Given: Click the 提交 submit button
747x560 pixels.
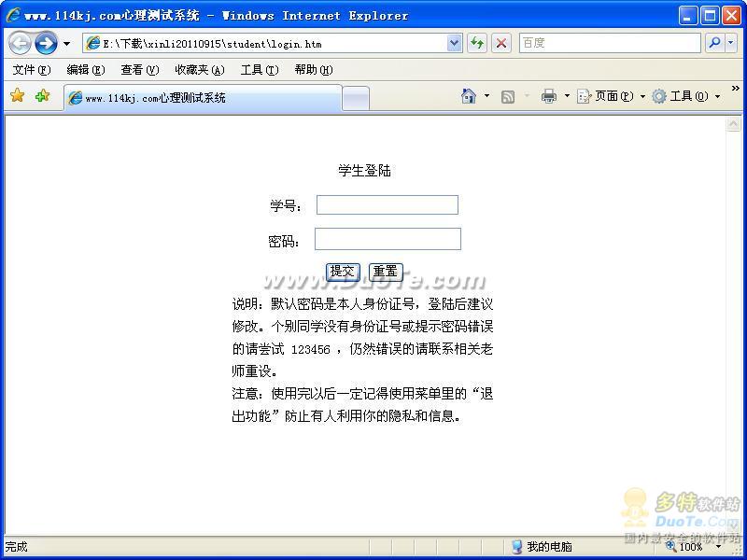Looking at the screenshot, I should coord(343,272).
